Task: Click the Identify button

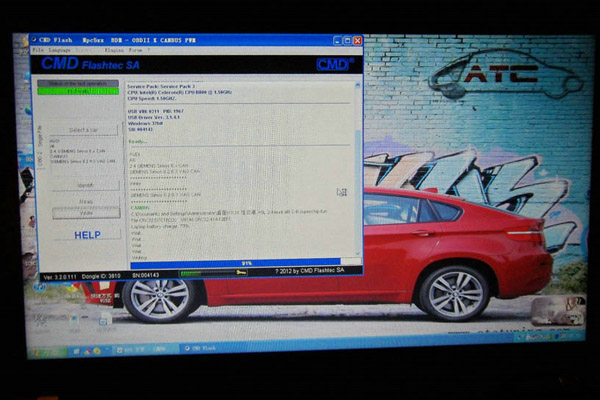Action: pyautogui.click(x=86, y=185)
